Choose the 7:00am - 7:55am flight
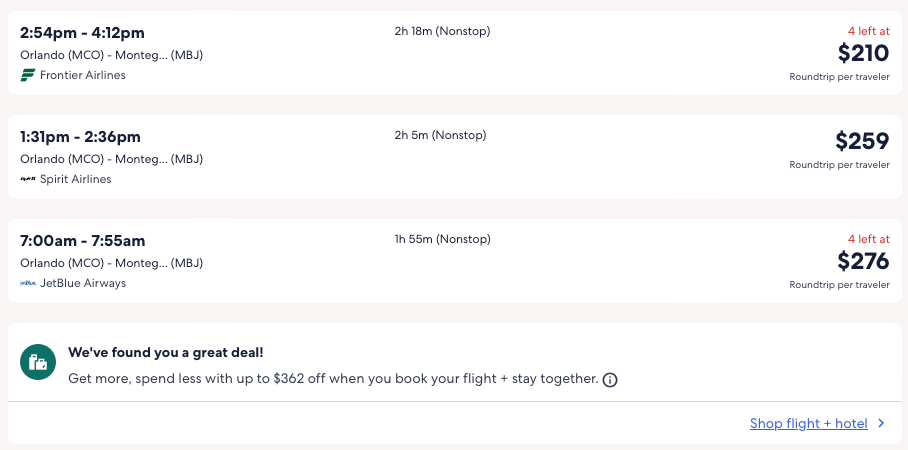The width and height of the screenshot is (908, 450). 83,241
